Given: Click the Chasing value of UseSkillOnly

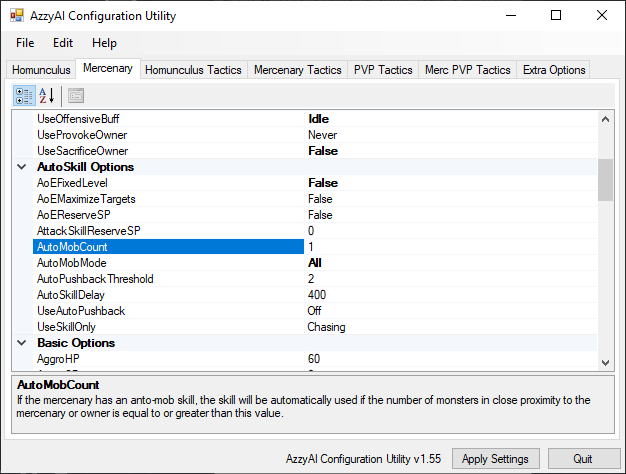Looking at the screenshot, I should pyautogui.click(x=451, y=327).
